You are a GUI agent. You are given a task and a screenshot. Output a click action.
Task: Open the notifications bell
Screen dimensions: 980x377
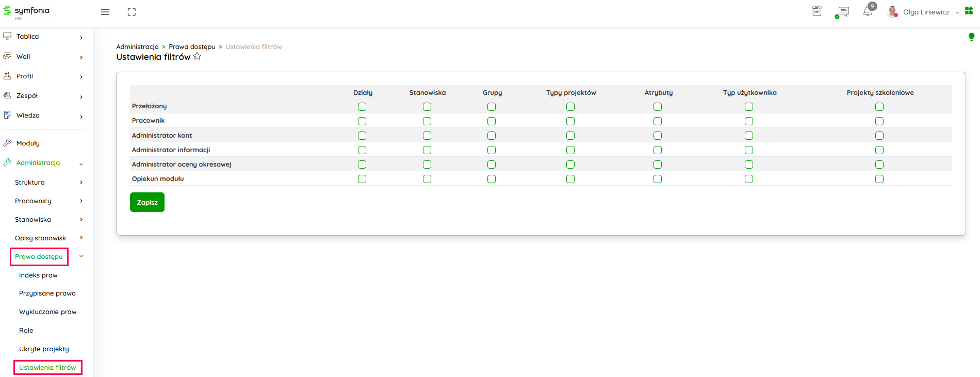coord(868,11)
